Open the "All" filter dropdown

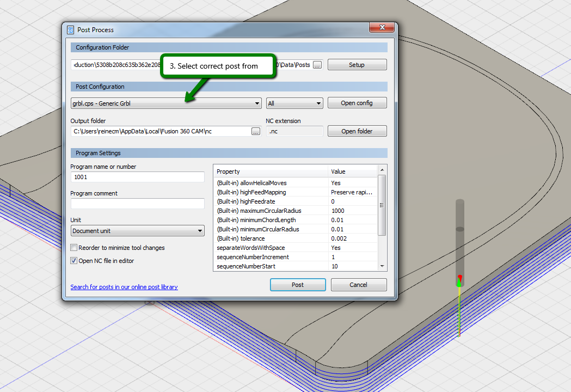316,103
